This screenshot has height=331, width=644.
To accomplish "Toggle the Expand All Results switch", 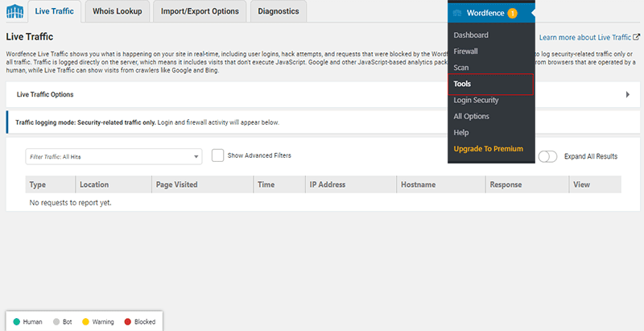I will 548,156.
